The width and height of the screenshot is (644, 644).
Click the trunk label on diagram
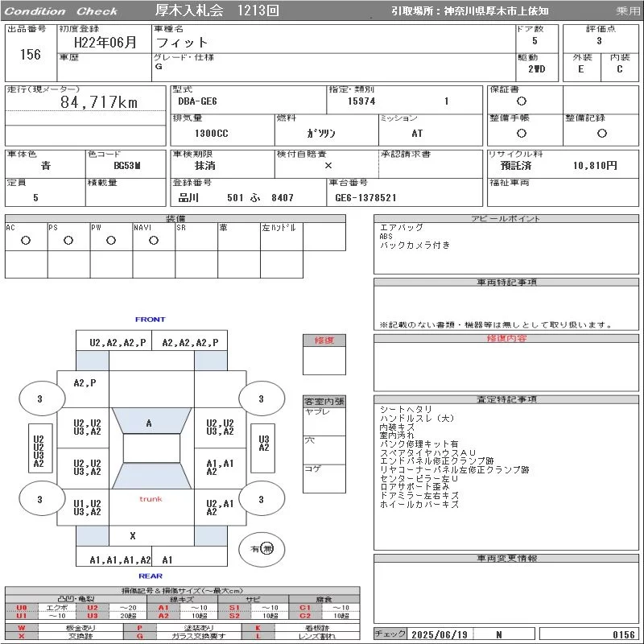tap(151, 499)
